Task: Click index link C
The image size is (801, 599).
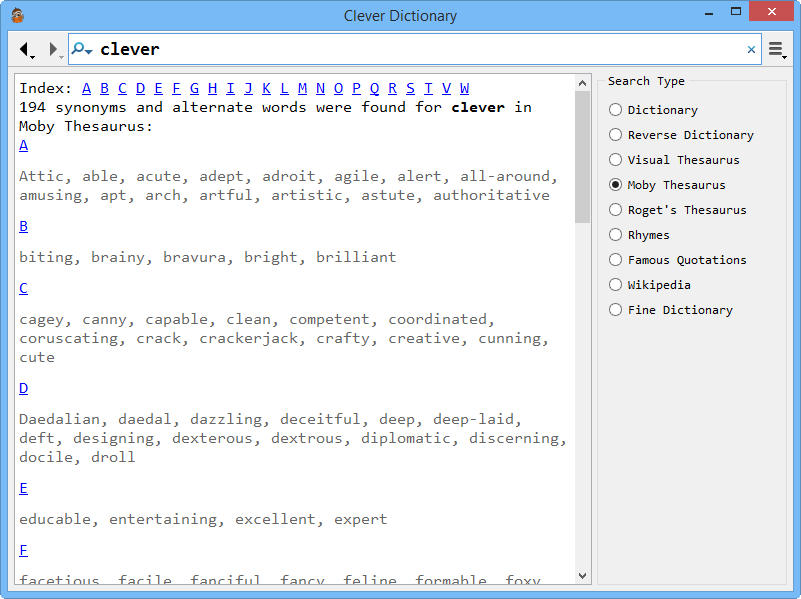Action: (122, 88)
